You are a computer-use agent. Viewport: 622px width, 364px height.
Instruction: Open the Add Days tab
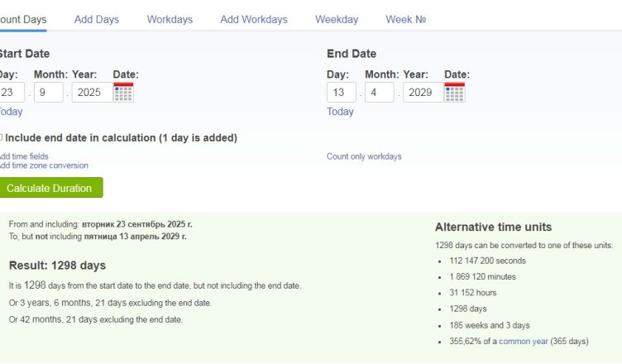point(97,19)
